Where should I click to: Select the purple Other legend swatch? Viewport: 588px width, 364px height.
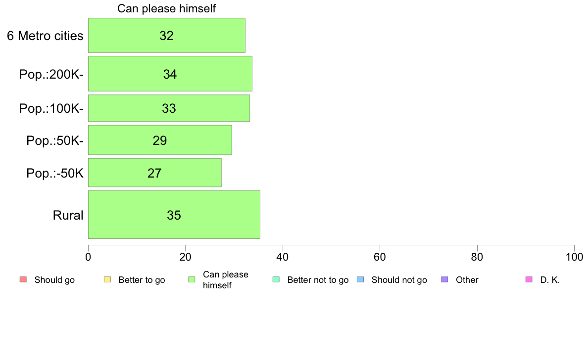tap(445, 279)
